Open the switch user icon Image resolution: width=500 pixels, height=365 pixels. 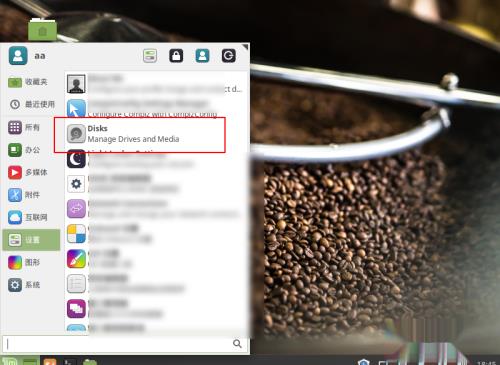tap(202, 56)
